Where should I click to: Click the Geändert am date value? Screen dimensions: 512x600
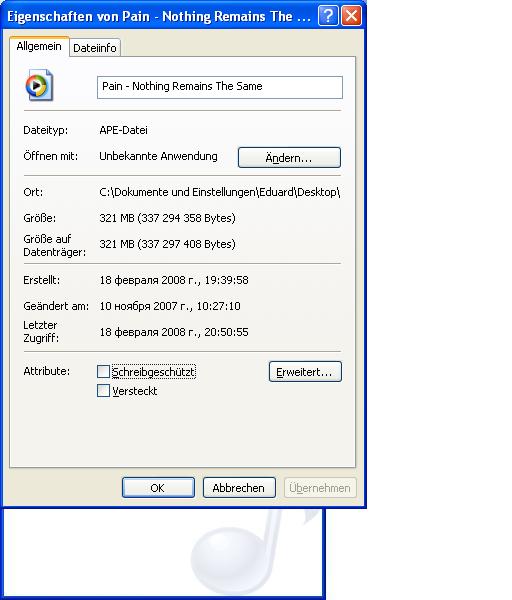coord(170,306)
